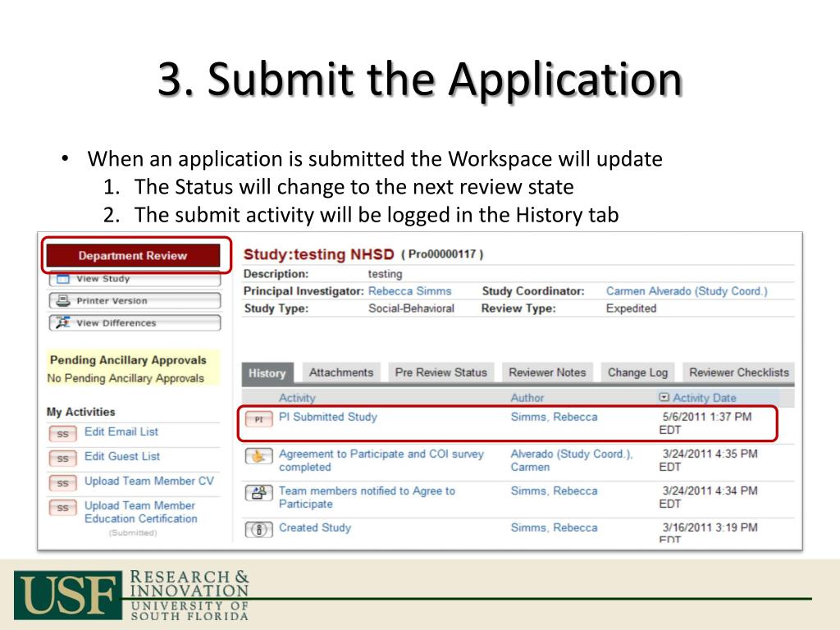This screenshot has height=630, width=840.
Task: Click the View Study button
Action: (x=134, y=279)
